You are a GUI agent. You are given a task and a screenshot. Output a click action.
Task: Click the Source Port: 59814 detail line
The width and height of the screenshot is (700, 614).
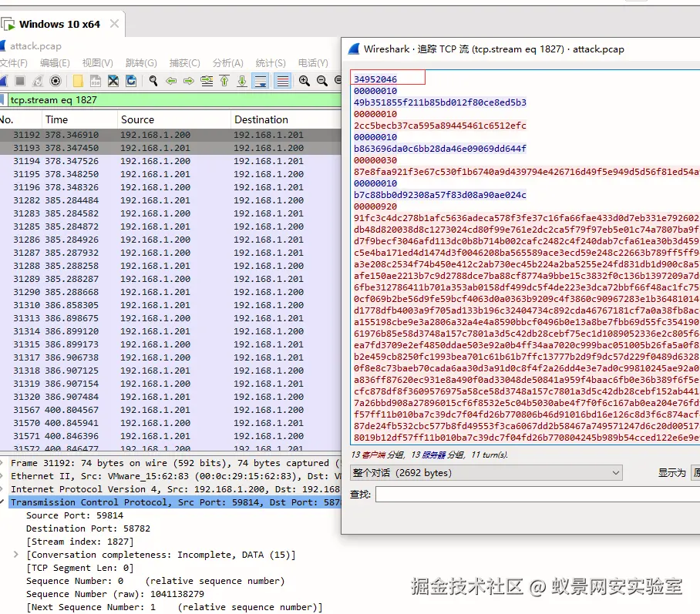click(x=75, y=515)
